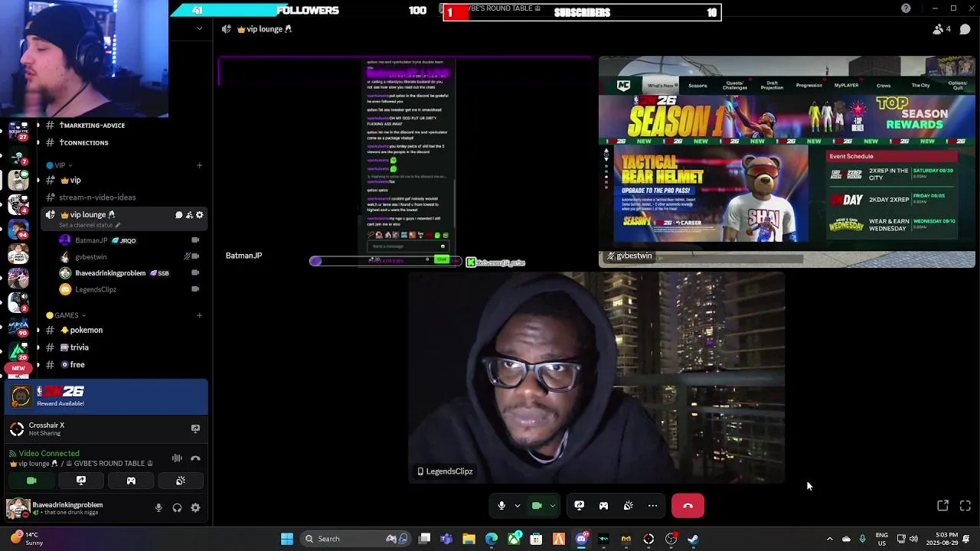980x551 pixels.
Task: Disconnect with the red hang up button
Action: [688, 506]
